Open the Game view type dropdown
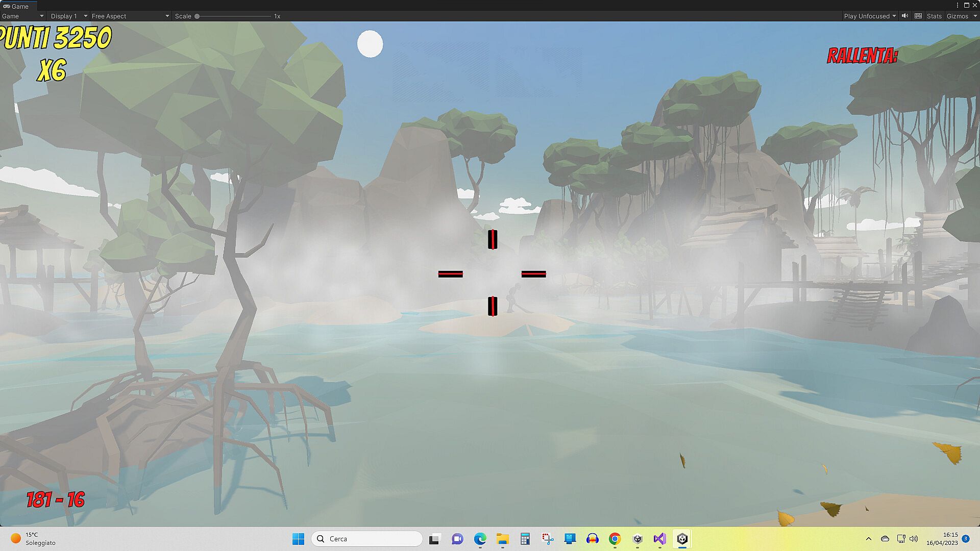 (x=23, y=16)
